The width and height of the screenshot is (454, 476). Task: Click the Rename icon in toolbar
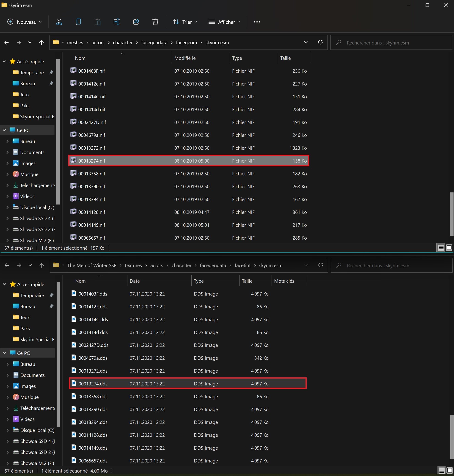tap(117, 22)
